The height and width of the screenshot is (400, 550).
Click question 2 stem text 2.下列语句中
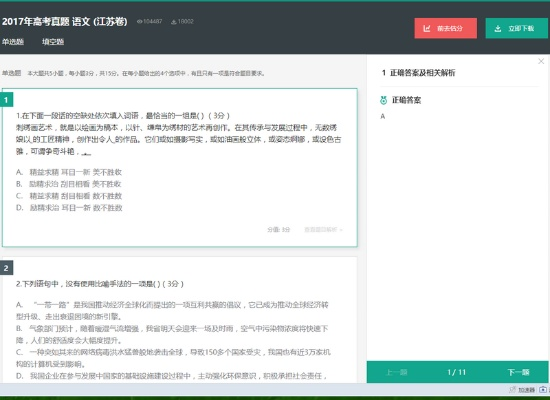(x=100, y=284)
